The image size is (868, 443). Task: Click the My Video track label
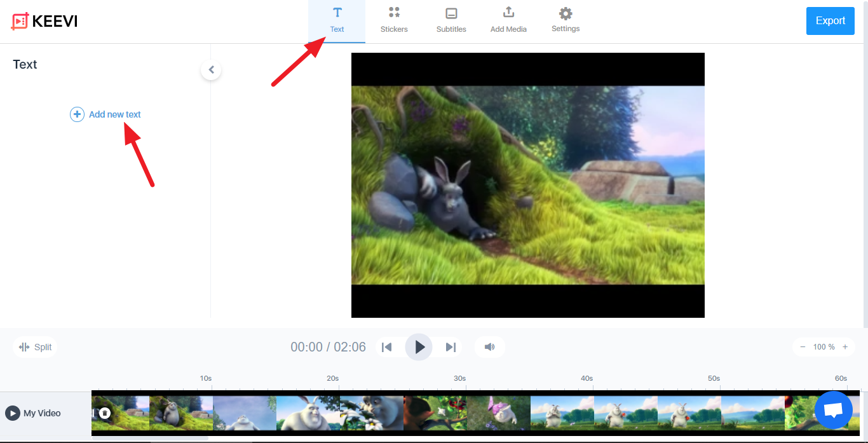pyautogui.click(x=42, y=413)
